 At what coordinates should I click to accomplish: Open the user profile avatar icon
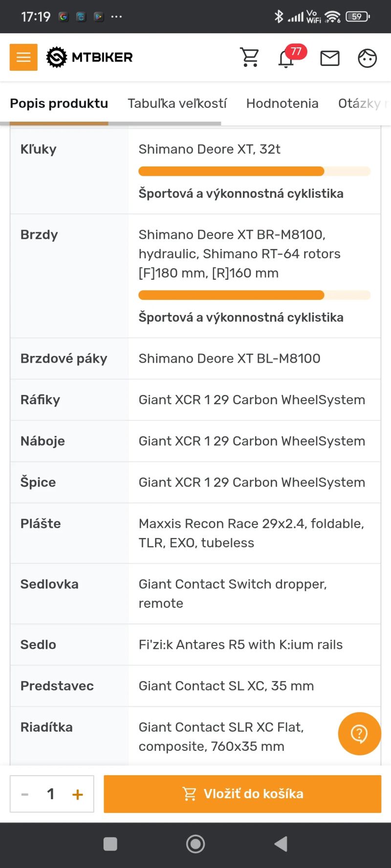367,58
